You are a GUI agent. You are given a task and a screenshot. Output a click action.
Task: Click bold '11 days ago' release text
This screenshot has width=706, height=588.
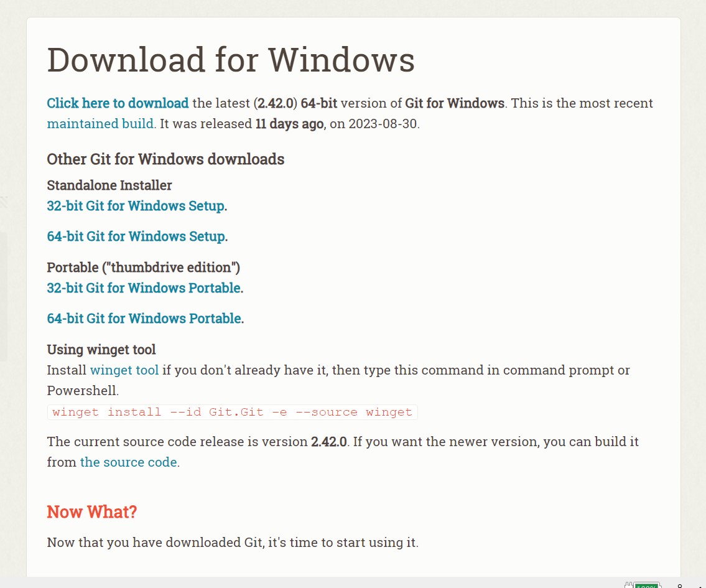tap(289, 123)
